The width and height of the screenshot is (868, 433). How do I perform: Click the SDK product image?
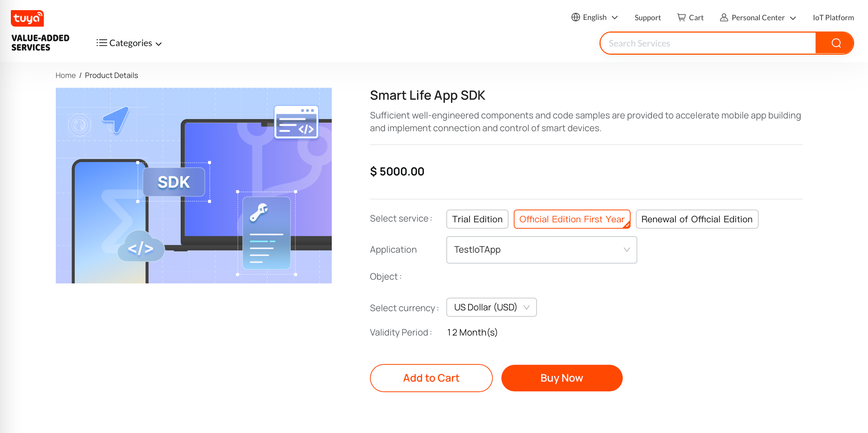click(x=194, y=185)
